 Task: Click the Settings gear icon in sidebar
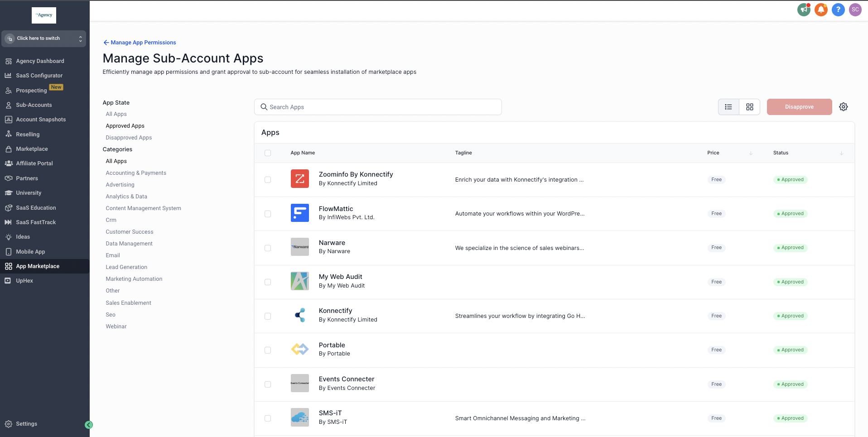(9, 424)
